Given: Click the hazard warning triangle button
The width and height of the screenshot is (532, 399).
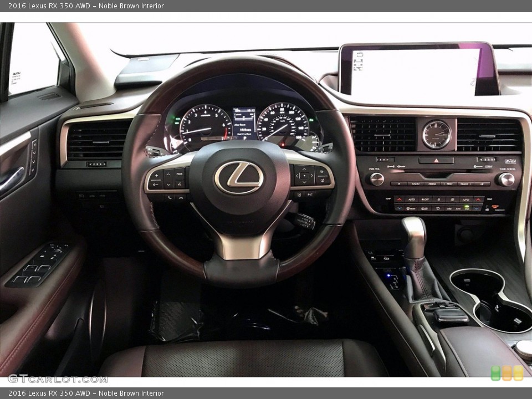Looking at the screenshot, I should pos(436,161).
